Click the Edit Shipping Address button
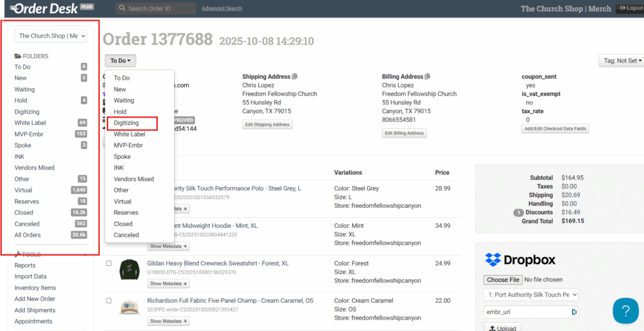This screenshot has width=644, height=331. tap(267, 124)
